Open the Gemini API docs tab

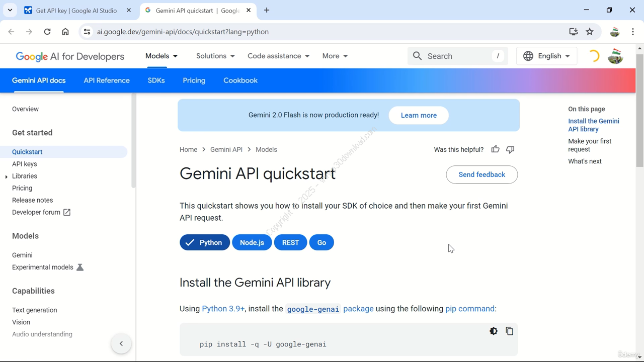point(39,80)
